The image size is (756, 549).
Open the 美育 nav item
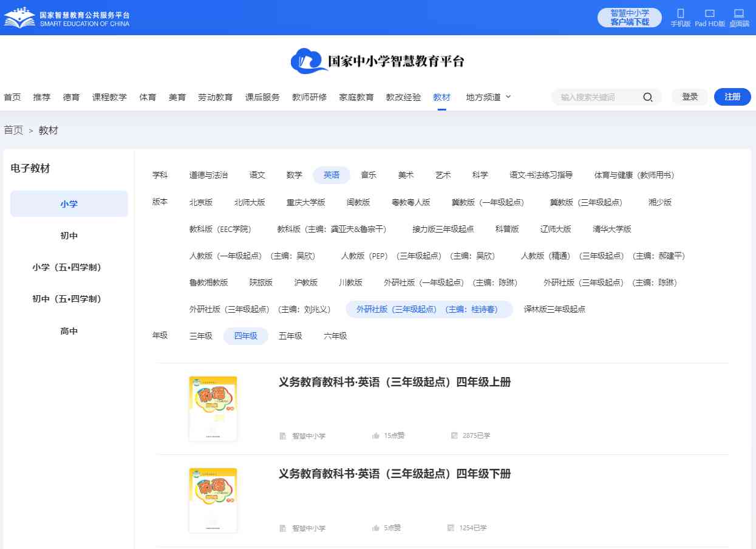[x=177, y=97]
